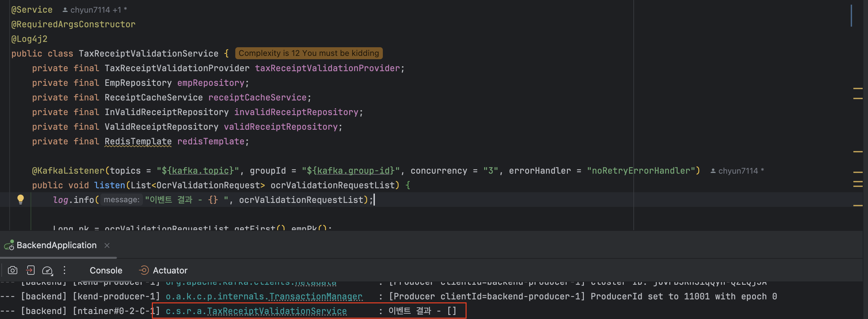Viewport: 868px width, 319px height.
Task: Click the ReceiptCacheService type name
Action: pos(154,97)
